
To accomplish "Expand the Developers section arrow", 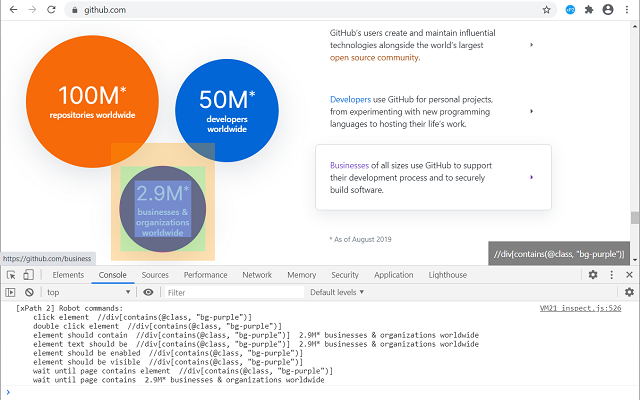I will (x=531, y=111).
